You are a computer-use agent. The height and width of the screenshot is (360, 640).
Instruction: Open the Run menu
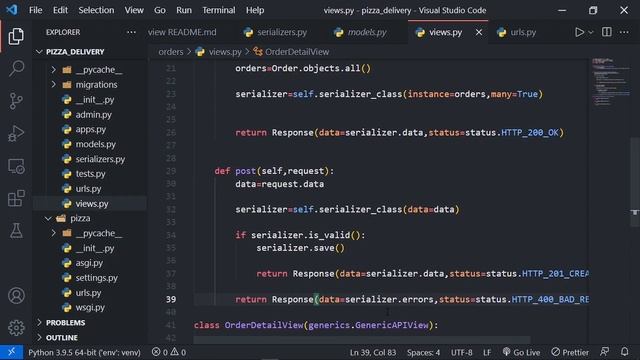(184, 10)
